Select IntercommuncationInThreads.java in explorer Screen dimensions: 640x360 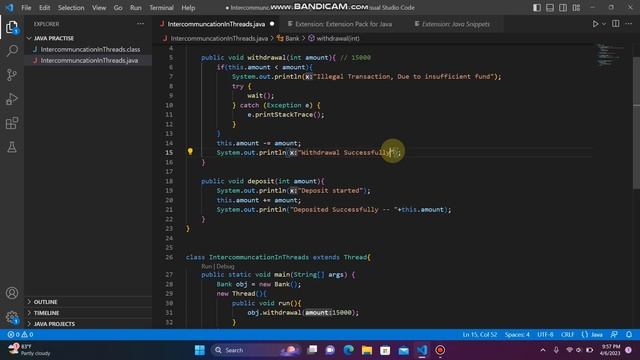coord(89,60)
